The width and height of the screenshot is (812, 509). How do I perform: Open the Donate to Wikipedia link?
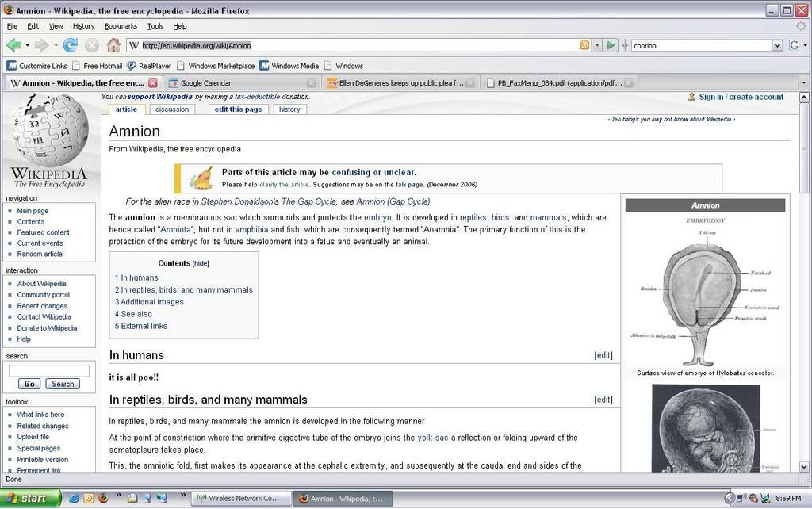coord(47,327)
